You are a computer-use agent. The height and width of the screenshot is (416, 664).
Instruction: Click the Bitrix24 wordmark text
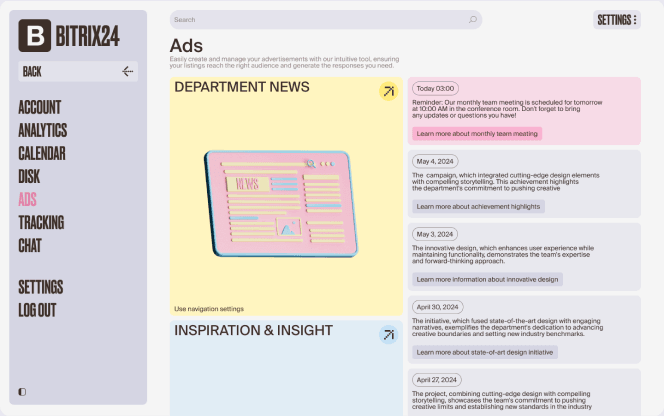tap(88, 36)
